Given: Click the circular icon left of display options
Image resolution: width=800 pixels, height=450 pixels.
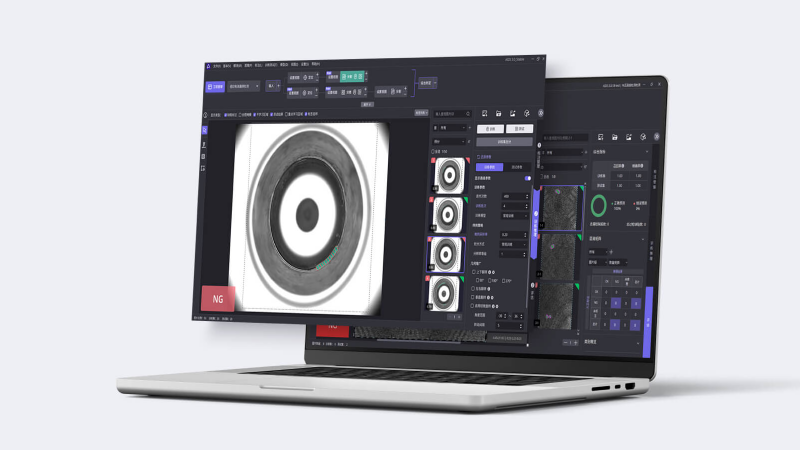Looking at the screenshot, I should (205, 114).
